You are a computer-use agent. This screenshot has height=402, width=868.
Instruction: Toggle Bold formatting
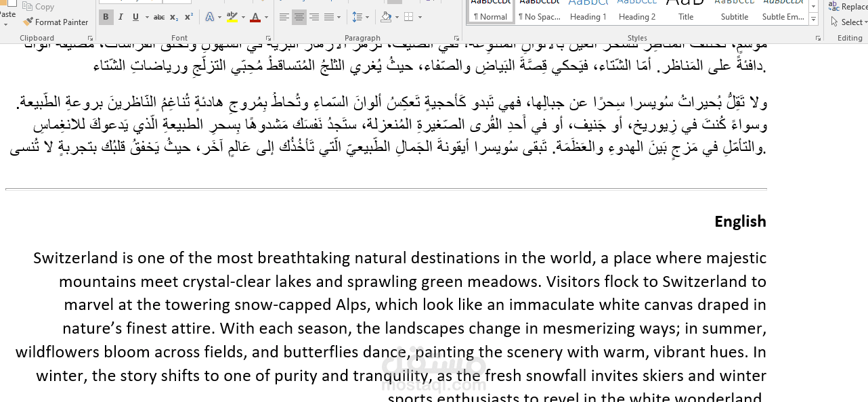(x=106, y=17)
